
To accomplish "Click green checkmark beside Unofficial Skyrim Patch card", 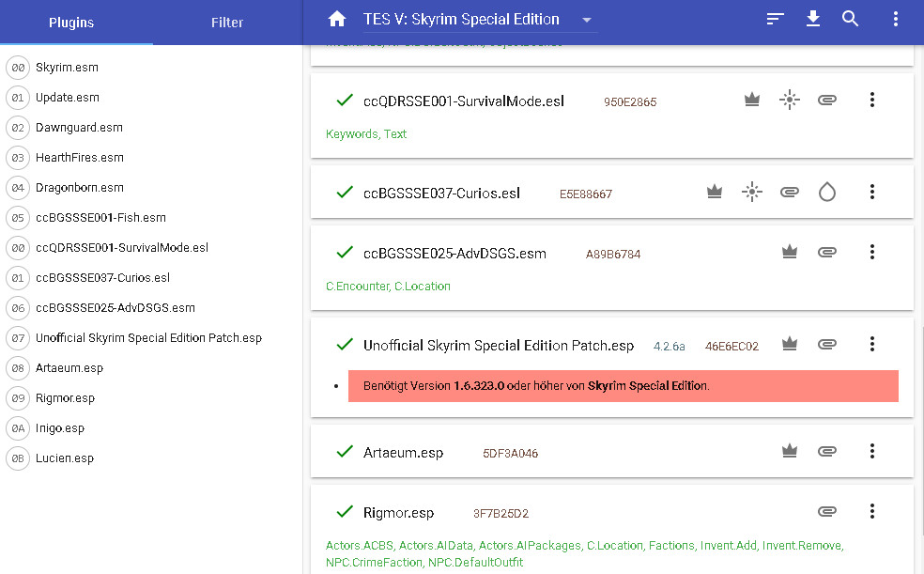I will [x=344, y=345].
